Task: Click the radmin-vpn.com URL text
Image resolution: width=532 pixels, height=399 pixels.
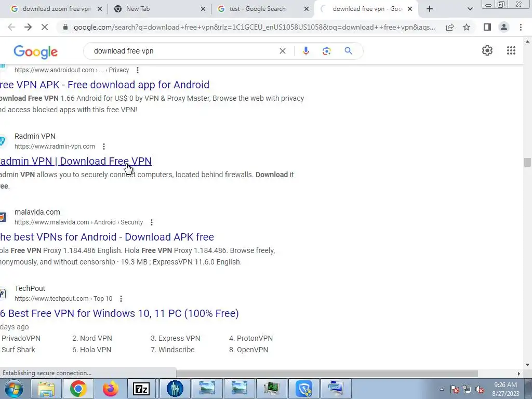Action: coord(55,147)
